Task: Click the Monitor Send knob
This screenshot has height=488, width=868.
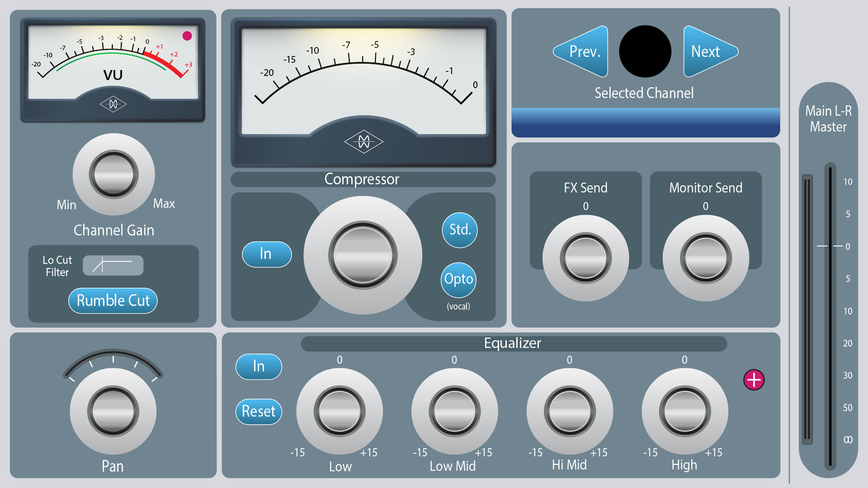Action: click(x=706, y=258)
